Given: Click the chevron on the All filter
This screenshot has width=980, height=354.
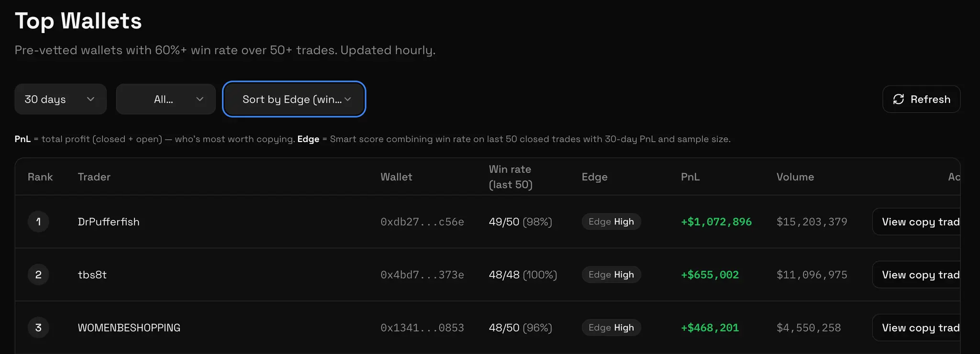Looking at the screenshot, I should pyautogui.click(x=200, y=99).
